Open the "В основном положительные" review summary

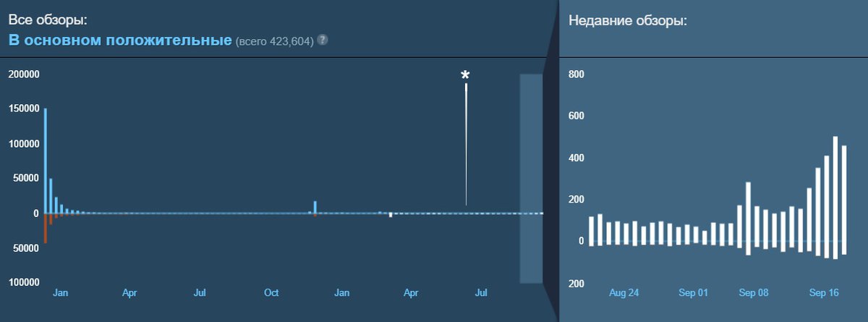coord(119,39)
